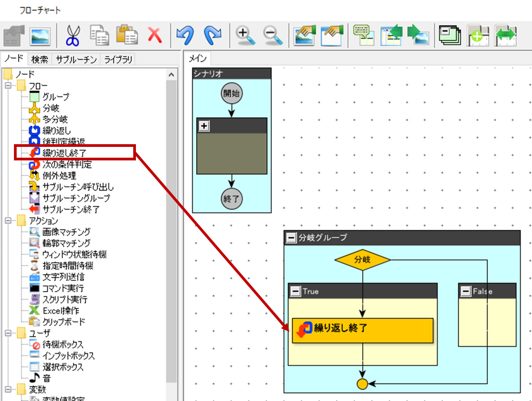Click the 開始 node in シナリオ

point(231,93)
